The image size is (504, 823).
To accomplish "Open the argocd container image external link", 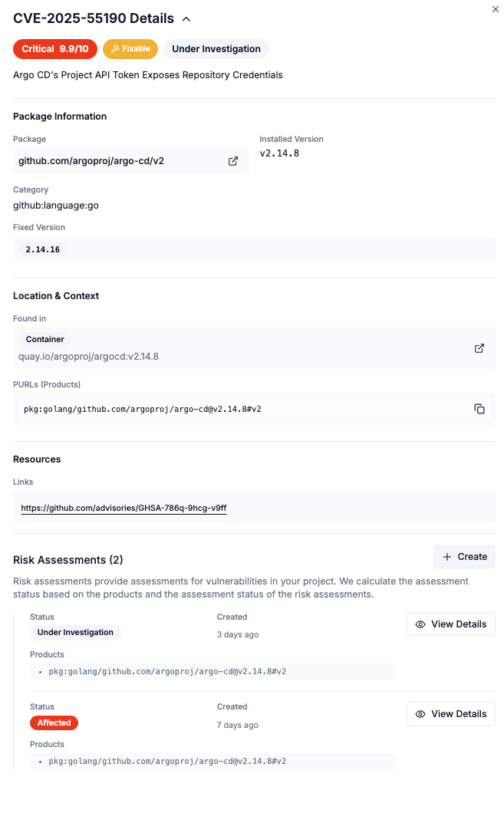I will pos(479,348).
